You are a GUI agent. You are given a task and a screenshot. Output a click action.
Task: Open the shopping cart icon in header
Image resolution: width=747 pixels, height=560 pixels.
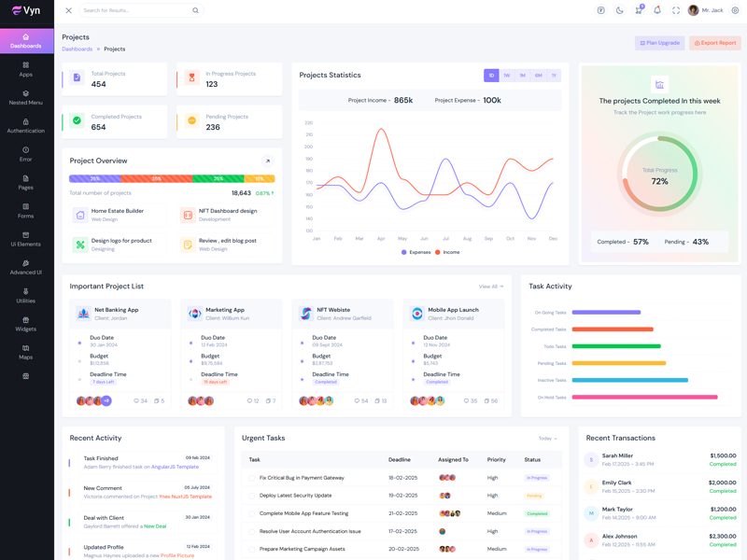coord(639,10)
